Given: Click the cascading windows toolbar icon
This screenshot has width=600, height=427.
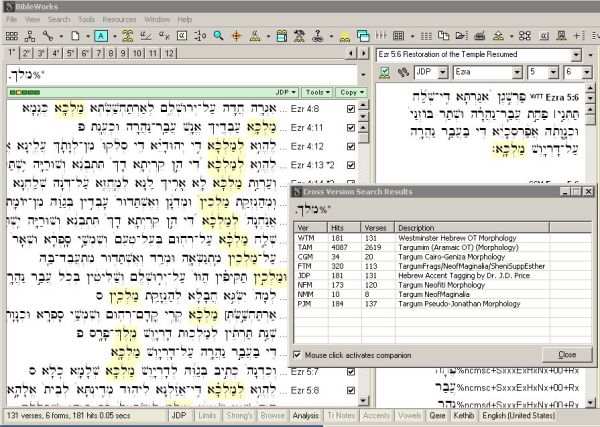Looking at the screenshot, I should tap(363, 36).
